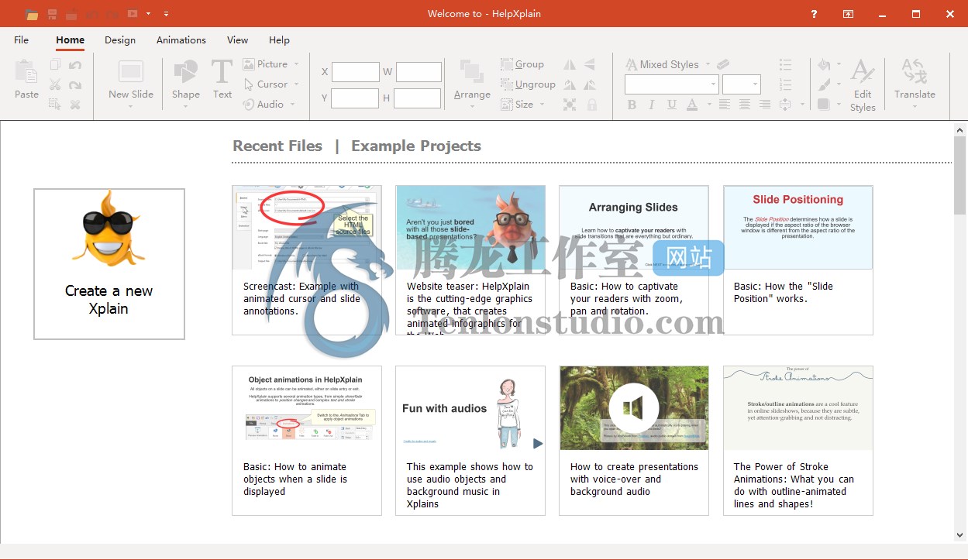Click the W width input field
The width and height of the screenshot is (968, 560).
click(418, 72)
